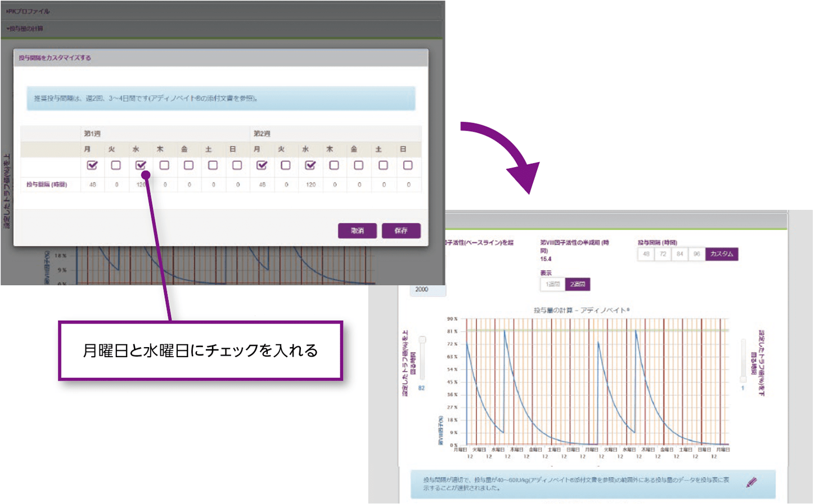
Task: Tick week 1 Tuesday (火) checkbox
Action: (x=116, y=165)
